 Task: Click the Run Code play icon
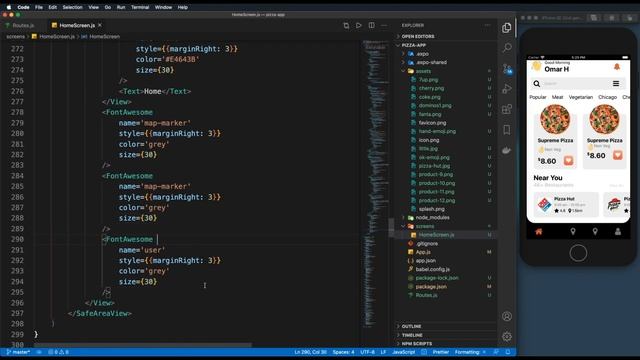(x=358, y=25)
